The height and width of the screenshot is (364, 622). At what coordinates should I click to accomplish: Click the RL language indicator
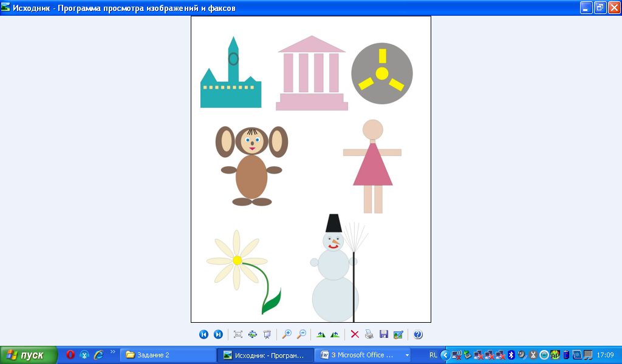click(433, 355)
